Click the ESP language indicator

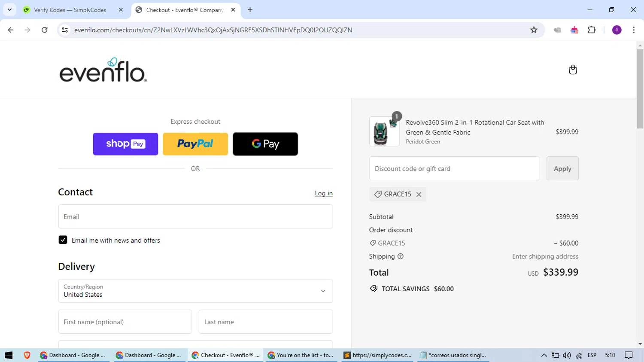point(592,355)
